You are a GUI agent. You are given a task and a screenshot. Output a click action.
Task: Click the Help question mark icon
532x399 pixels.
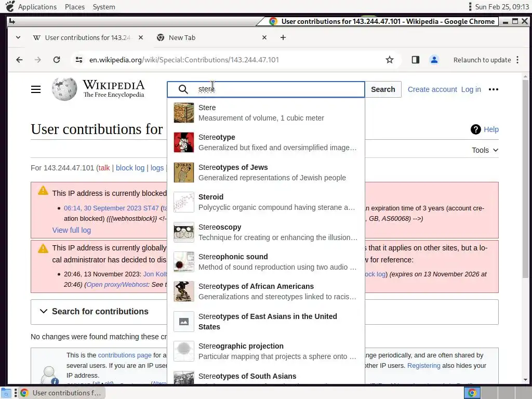(476, 129)
